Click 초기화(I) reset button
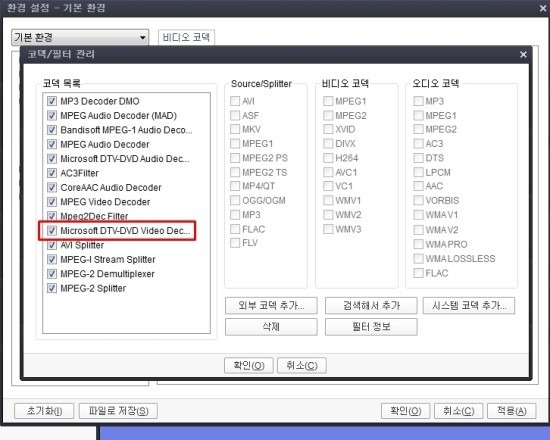 coord(44,411)
